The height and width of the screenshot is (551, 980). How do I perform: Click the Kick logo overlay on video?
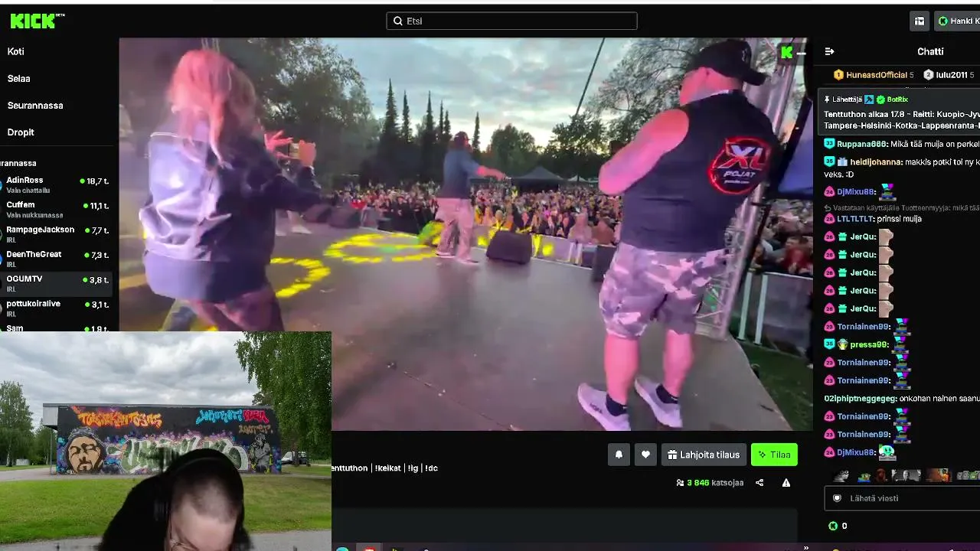(x=786, y=52)
